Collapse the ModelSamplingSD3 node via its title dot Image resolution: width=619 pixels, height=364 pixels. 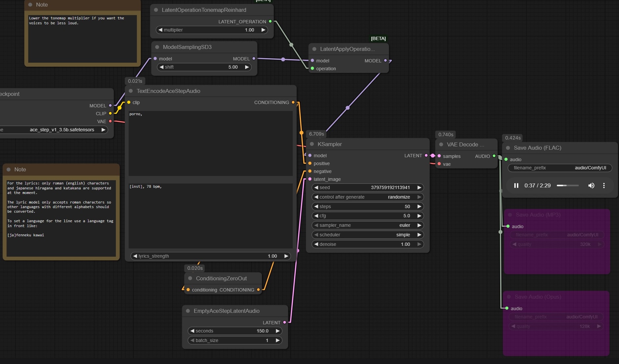[157, 47]
